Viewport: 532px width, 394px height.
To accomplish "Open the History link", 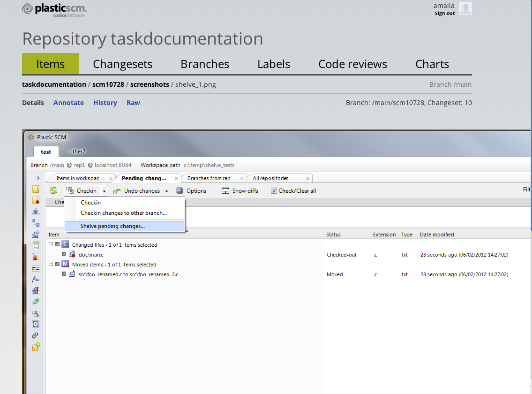I will [x=105, y=103].
